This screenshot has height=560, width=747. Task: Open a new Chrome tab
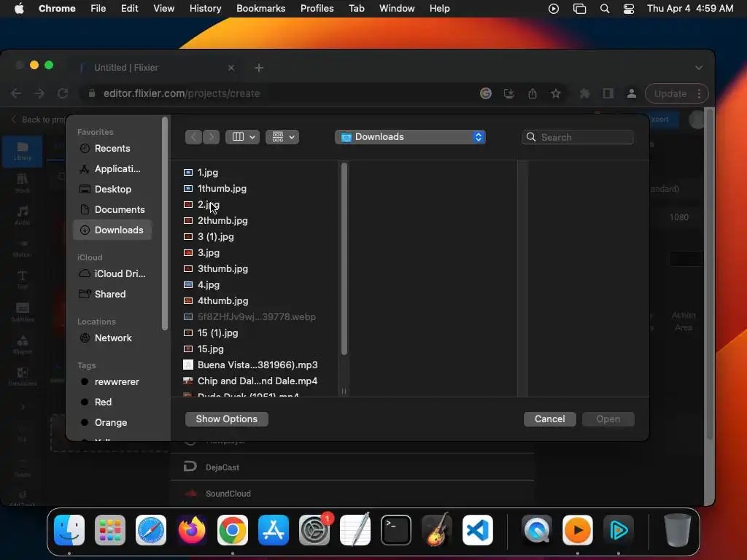point(259,68)
